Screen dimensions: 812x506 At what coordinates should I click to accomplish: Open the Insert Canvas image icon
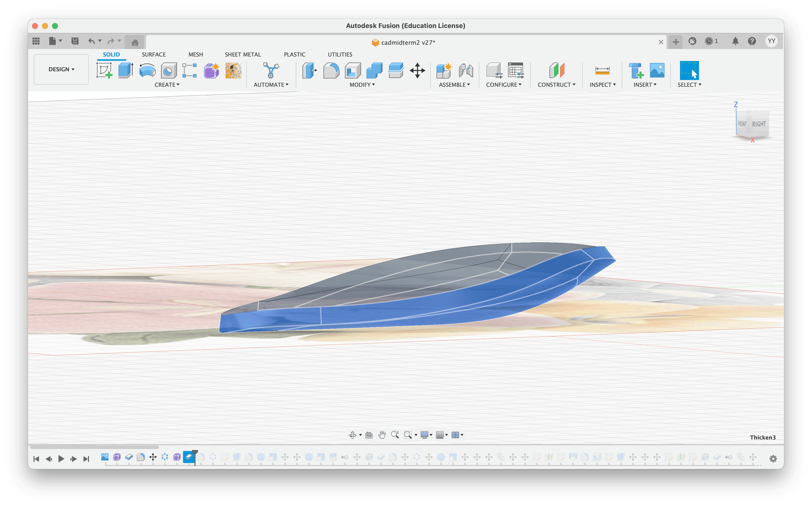click(x=657, y=70)
